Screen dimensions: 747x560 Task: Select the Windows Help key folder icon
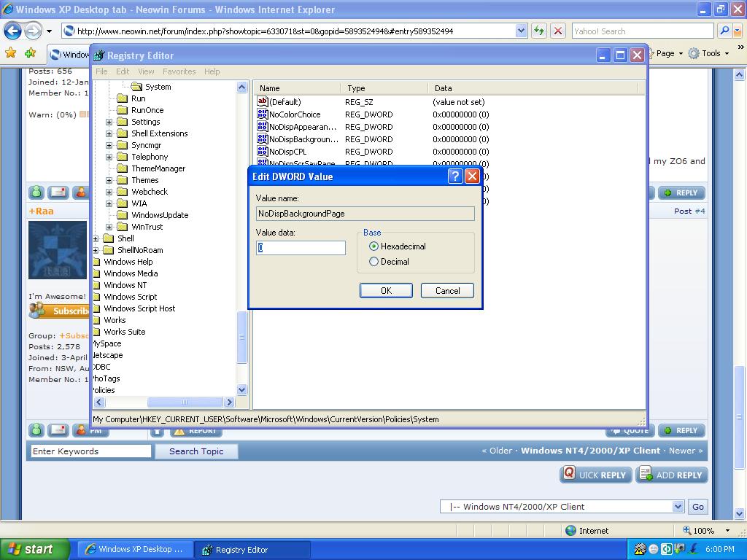(x=97, y=262)
